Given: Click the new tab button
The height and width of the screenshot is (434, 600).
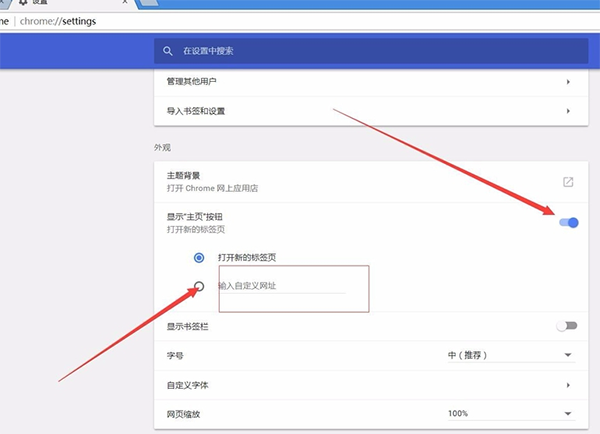Looking at the screenshot, I should click(149, 4).
